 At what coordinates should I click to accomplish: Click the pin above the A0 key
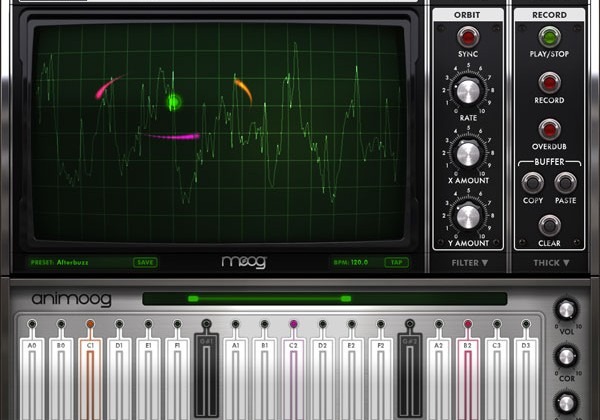point(32,324)
